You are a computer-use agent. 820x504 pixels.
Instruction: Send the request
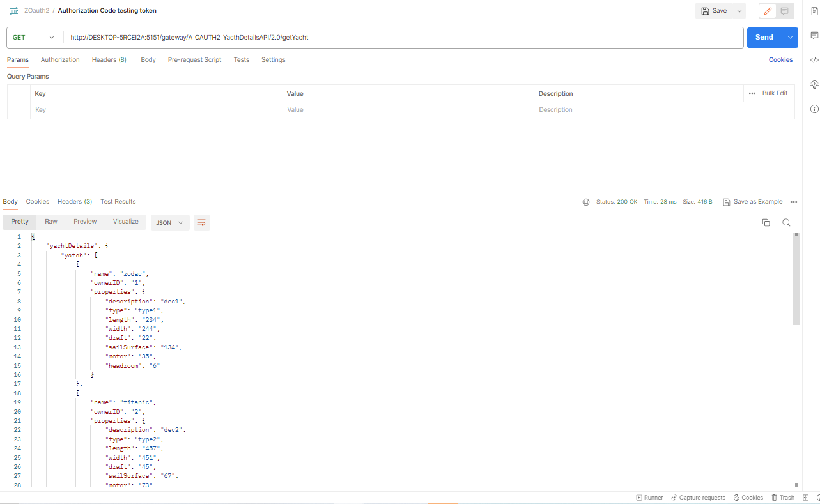764,38
